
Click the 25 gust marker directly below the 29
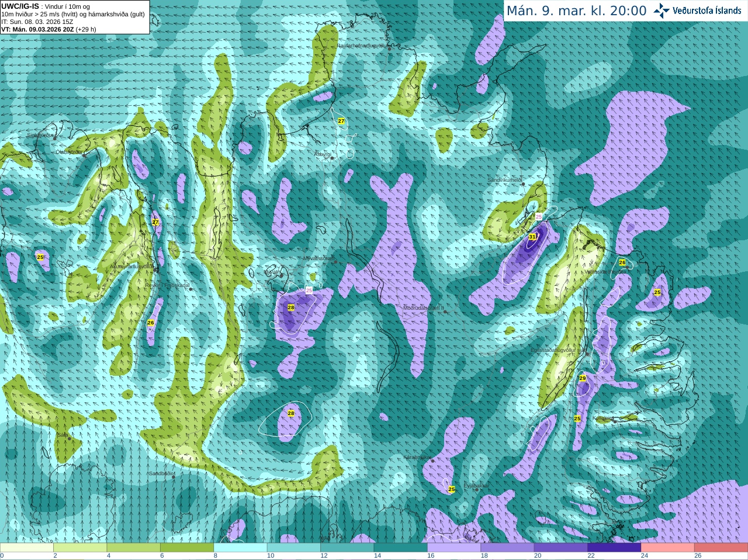[577, 419]
